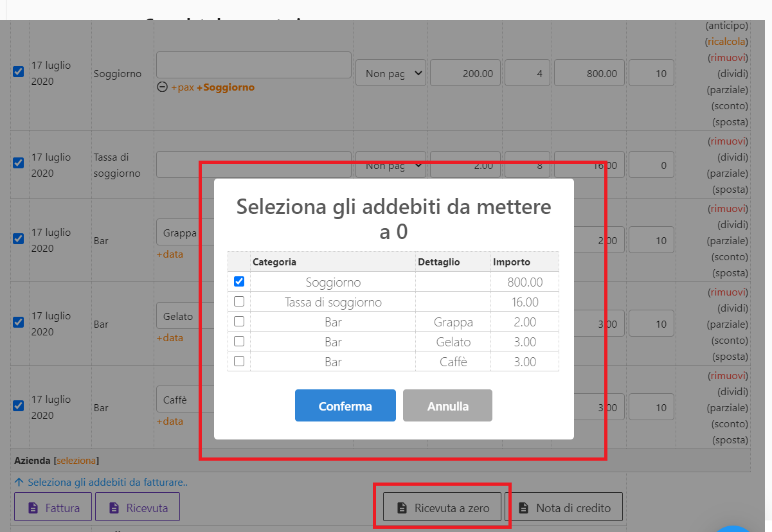Screen dimensions: 772x532
Task: Click the +Soggiorno link
Action: 225,87
